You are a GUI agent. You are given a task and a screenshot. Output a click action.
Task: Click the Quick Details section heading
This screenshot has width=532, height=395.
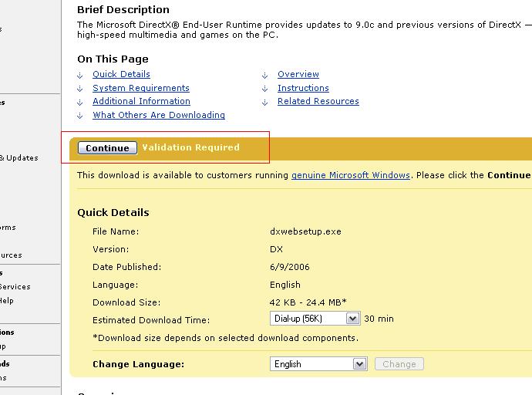pyautogui.click(x=113, y=213)
